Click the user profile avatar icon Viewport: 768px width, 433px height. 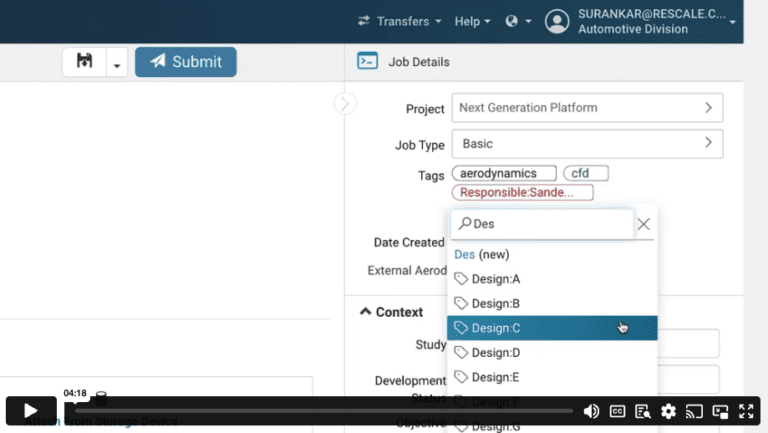(x=557, y=21)
